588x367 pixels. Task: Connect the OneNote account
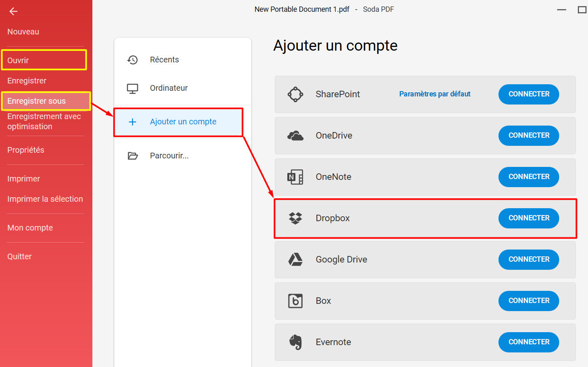coord(529,177)
